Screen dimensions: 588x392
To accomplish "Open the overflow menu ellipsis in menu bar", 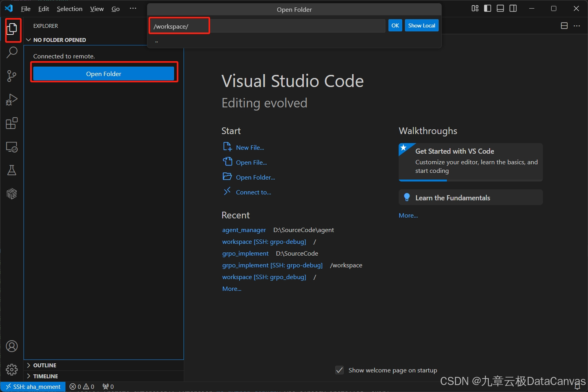I will (x=133, y=9).
